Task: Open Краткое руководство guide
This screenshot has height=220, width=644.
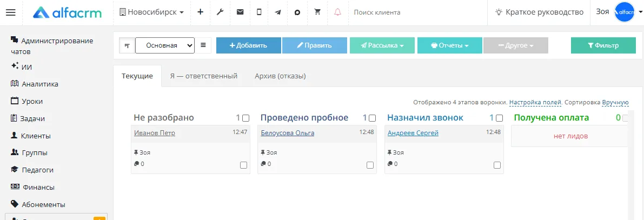Action: point(539,12)
